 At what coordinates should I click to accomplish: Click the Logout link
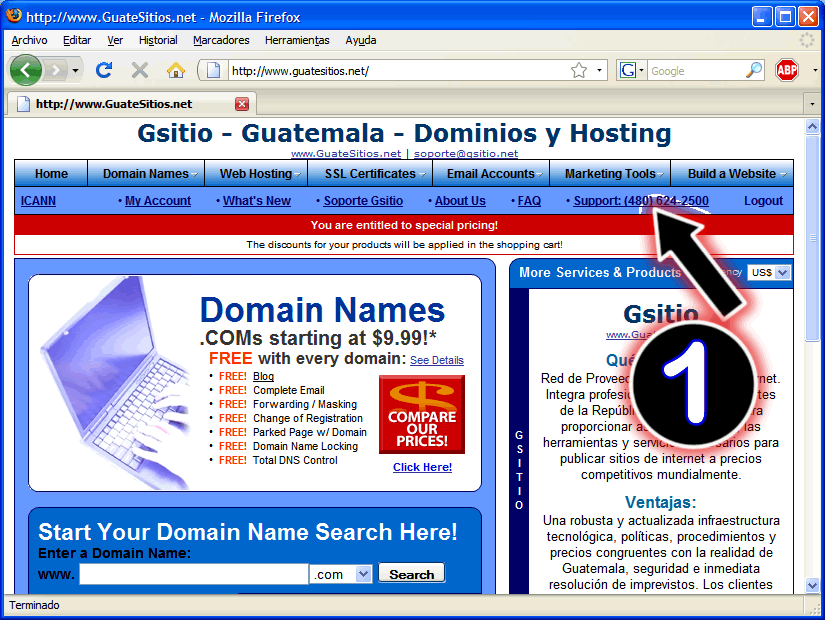(x=763, y=201)
